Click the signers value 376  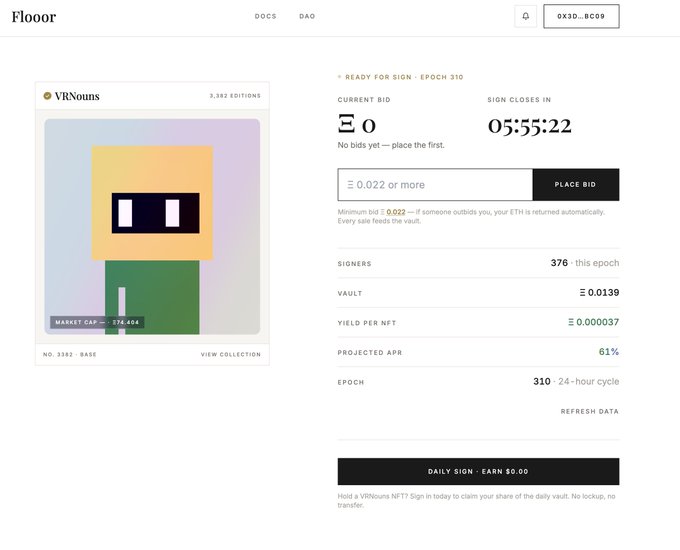559,263
